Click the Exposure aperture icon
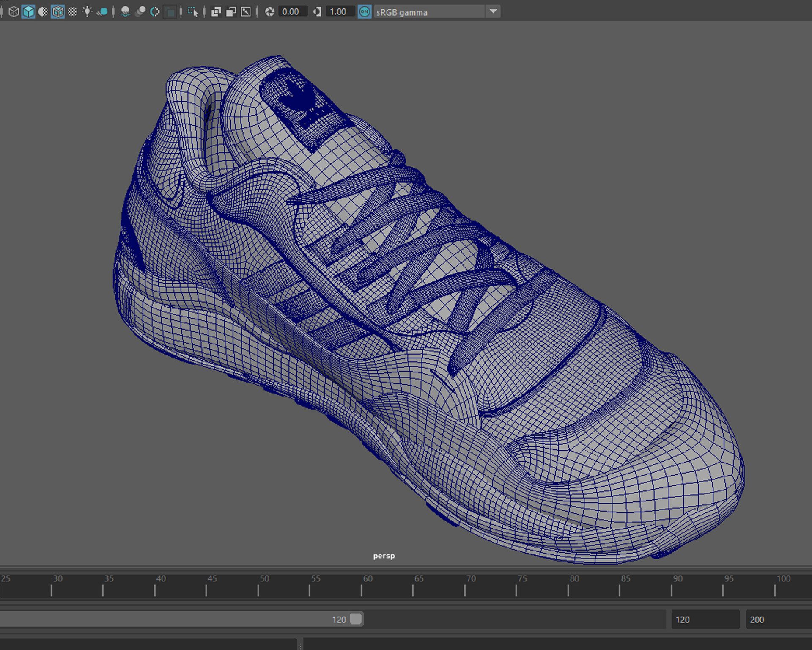Image resolution: width=812 pixels, height=650 pixels. [x=270, y=12]
